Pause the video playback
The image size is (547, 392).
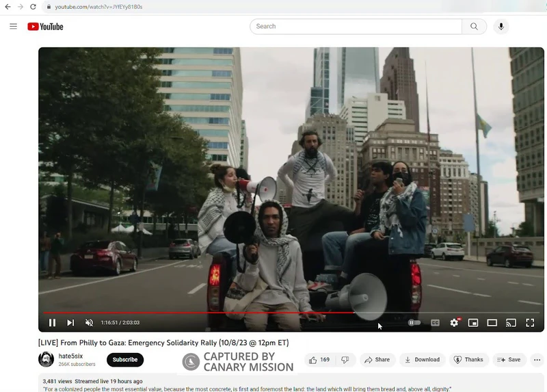tap(52, 323)
